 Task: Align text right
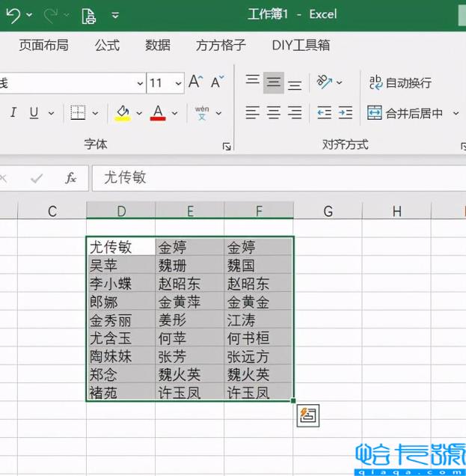click(x=295, y=112)
